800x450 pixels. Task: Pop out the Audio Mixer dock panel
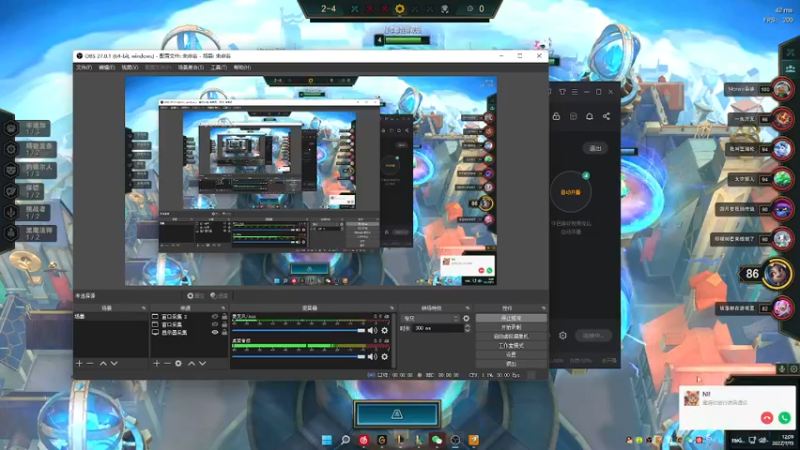point(392,308)
